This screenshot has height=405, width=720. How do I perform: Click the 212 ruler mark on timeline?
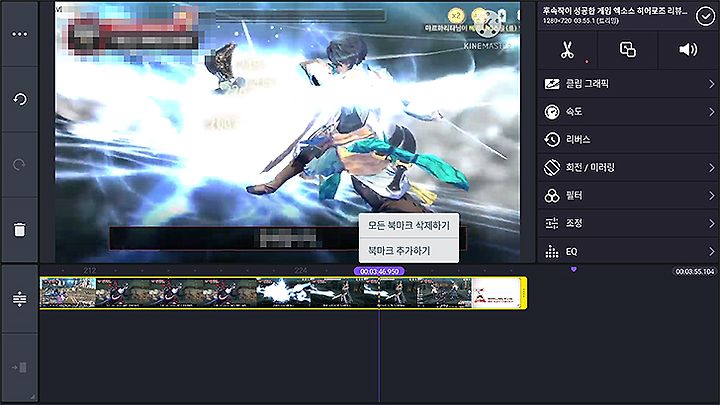[90, 270]
